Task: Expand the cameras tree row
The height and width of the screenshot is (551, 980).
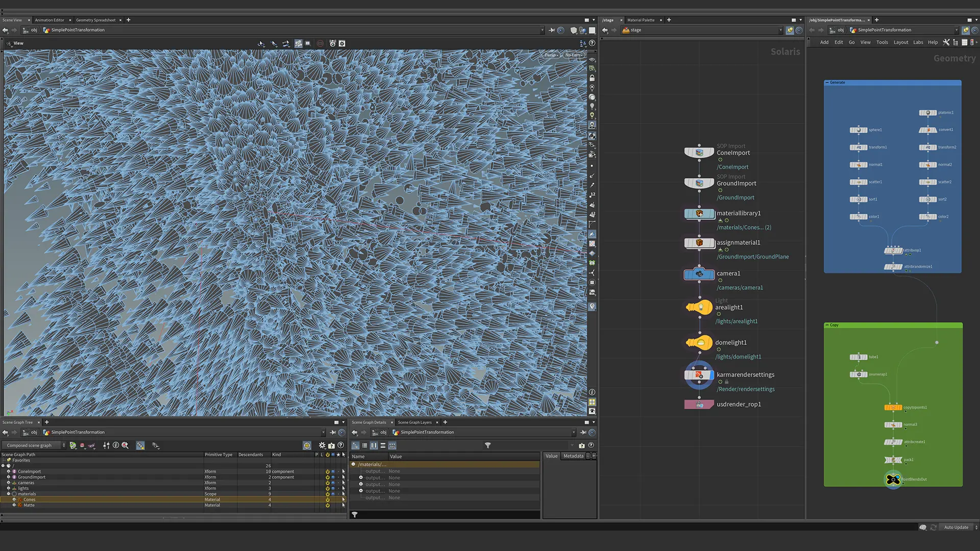Action: click(x=9, y=483)
